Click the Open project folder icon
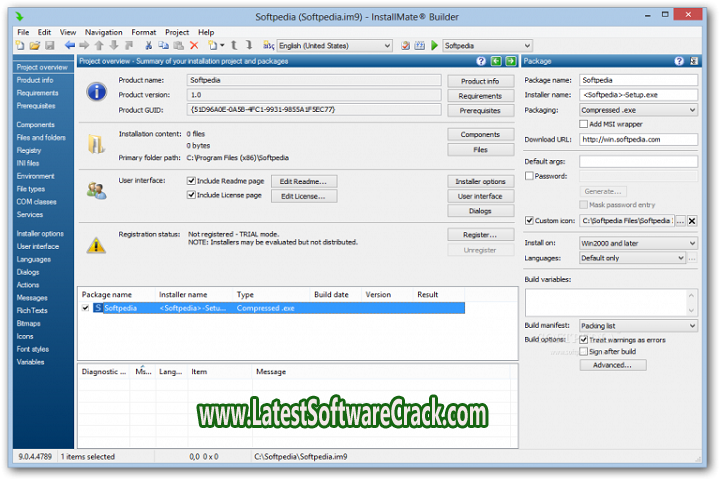Screen dimensions: 720x480 [35, 46]
